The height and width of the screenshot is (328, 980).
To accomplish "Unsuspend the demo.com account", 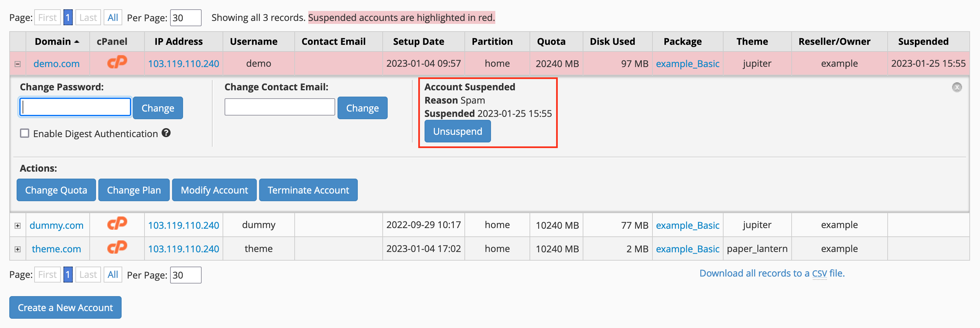I will (457, 131).
